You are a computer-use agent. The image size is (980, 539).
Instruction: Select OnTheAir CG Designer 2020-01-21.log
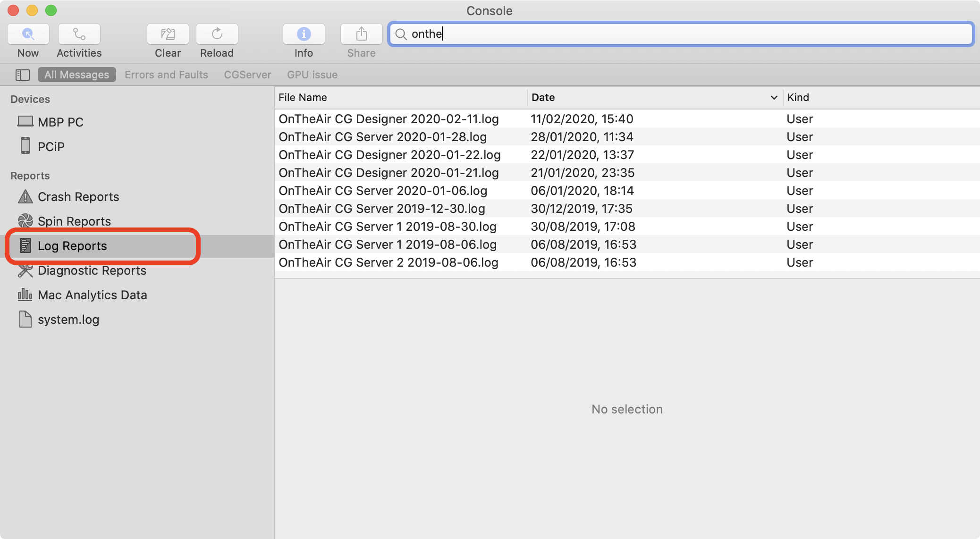click(x=389, y=172)
